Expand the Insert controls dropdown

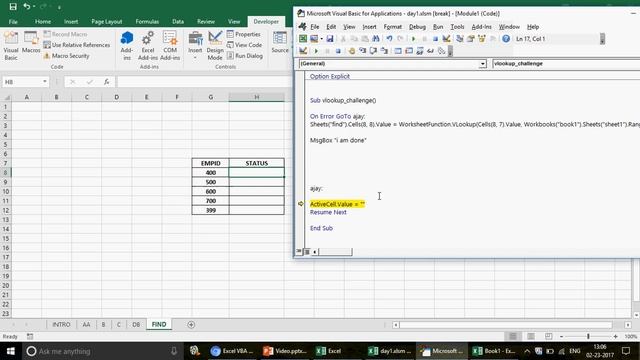pos(195,46)
